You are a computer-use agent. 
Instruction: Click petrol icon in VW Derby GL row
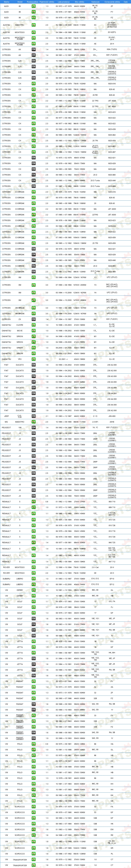pos(34,590)
